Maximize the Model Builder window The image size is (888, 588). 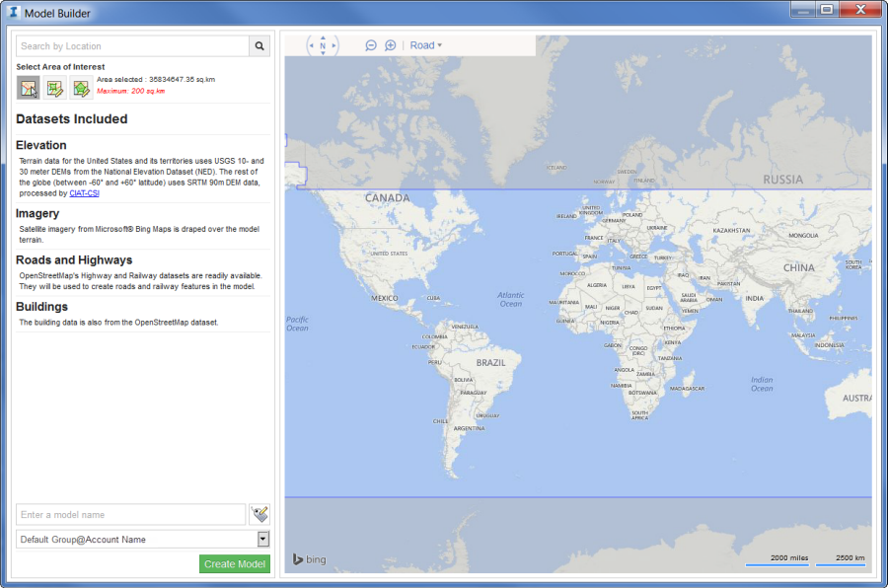827,9
